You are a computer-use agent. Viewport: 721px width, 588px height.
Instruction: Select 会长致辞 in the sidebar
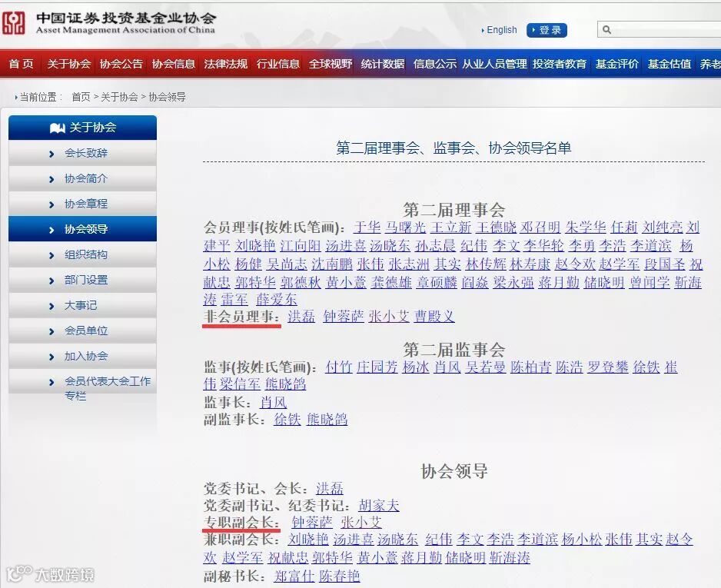click(x=86, y=153)
